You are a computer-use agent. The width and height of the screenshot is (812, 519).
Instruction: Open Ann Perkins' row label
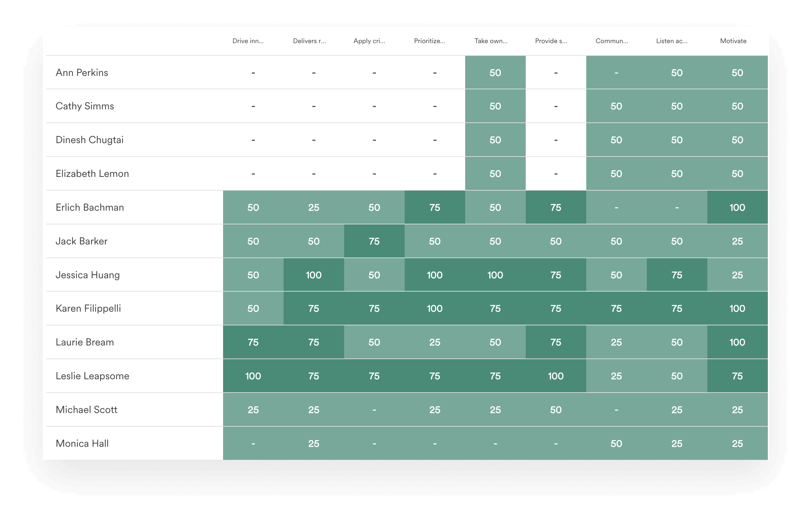pos(82,72)
